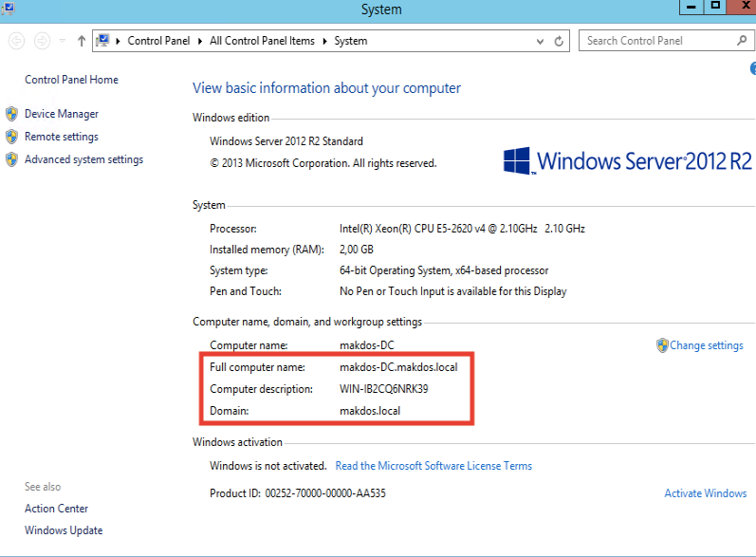756x557 pixels.
Task: Click shield icon beside Remote settings
Action: pos(12,137)
